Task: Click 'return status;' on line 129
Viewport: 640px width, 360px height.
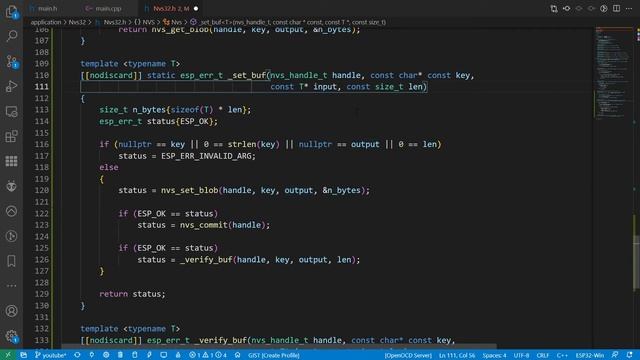Action: (132, 294)
